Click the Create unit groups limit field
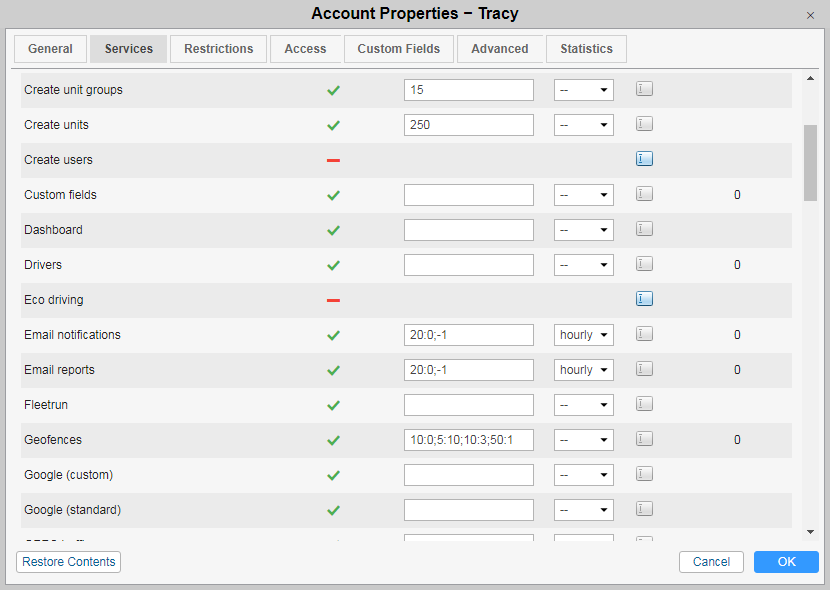 469,90
